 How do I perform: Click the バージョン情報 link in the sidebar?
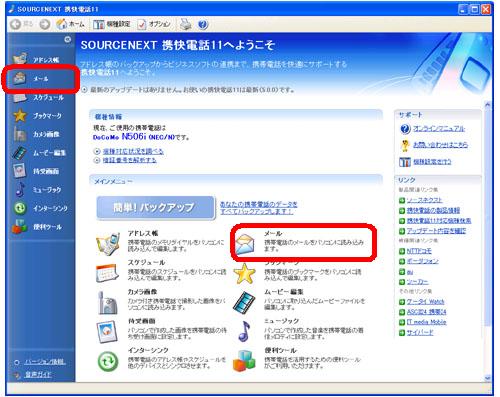45,362
